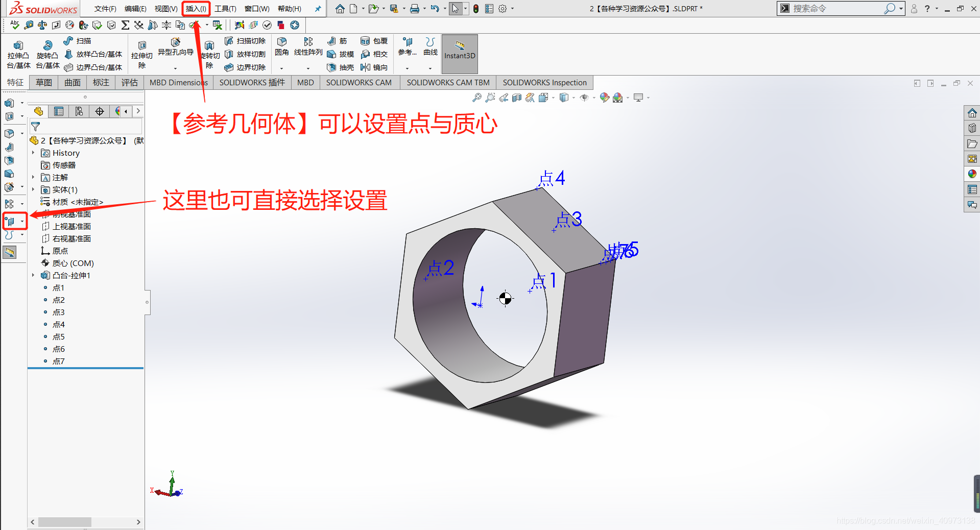Open the 参考 reference geometry ribbon tool
Screen dimensions: 980x530
coord(407,46)
